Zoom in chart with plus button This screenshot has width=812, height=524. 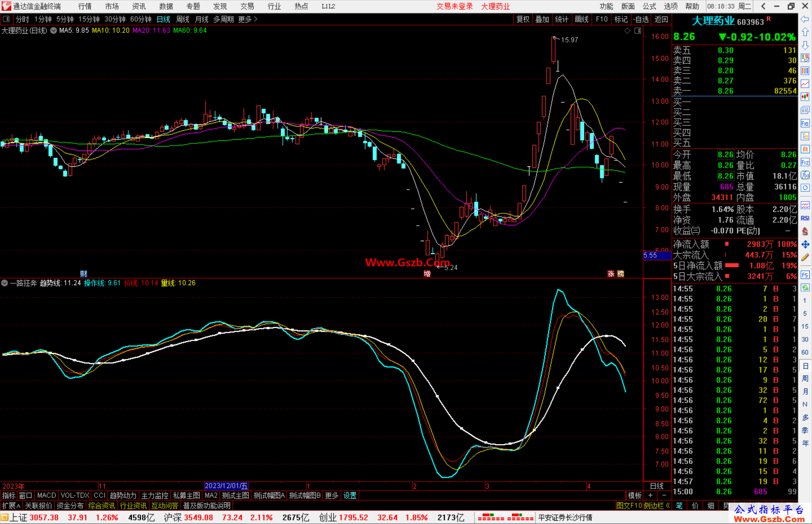[650, 495]
